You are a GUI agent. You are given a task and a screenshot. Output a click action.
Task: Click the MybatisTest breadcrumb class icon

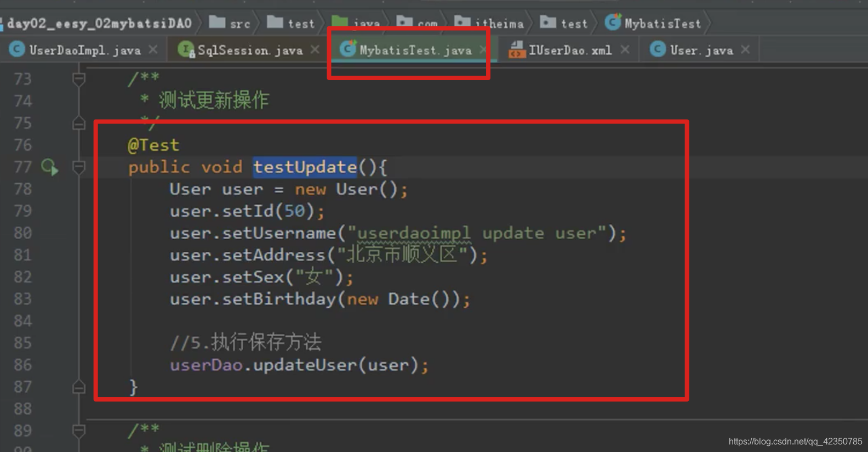coord(613,22)
